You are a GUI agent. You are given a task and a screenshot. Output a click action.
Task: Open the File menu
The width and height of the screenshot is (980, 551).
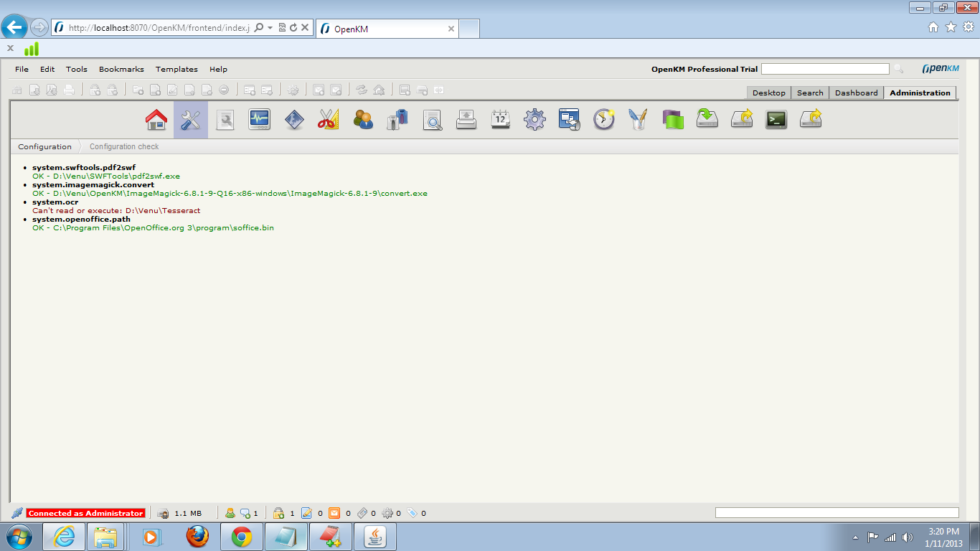coord(22,70)
